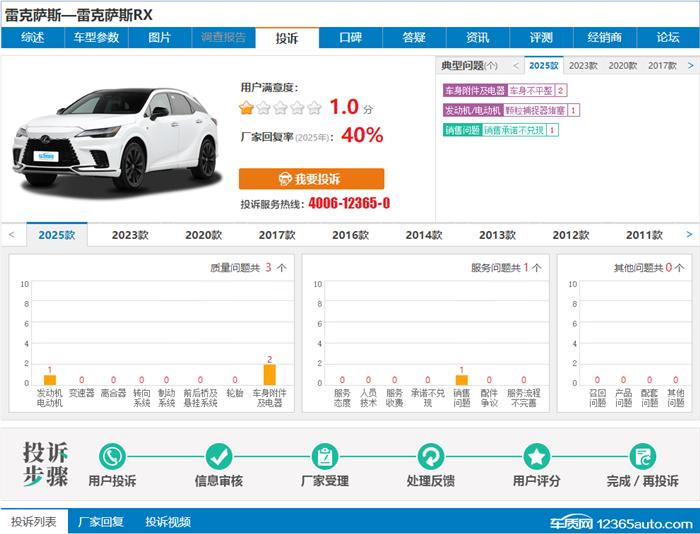This screenshot has width=700, height=534.
Task: Select the active 投诉 tab
Action: pyautogui.click(x=287, y=38)
